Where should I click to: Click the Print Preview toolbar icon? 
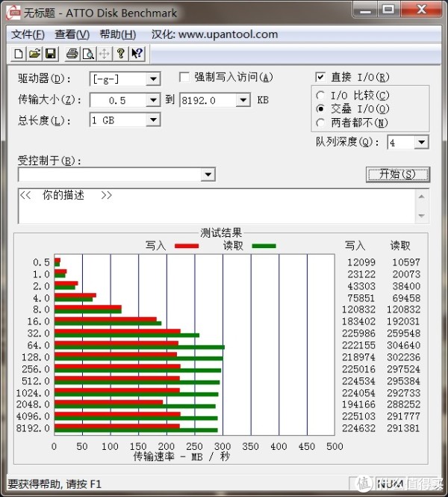click(88, 54)
